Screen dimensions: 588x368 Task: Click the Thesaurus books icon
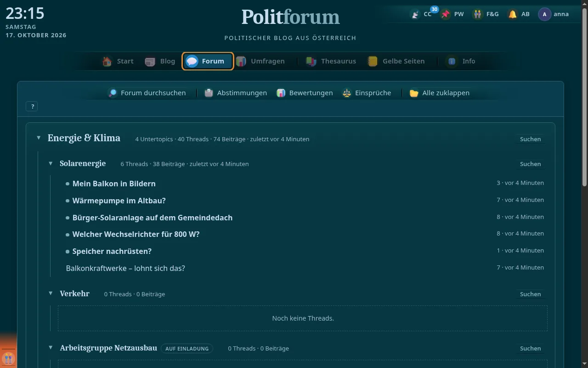click(x=311, y=61)
